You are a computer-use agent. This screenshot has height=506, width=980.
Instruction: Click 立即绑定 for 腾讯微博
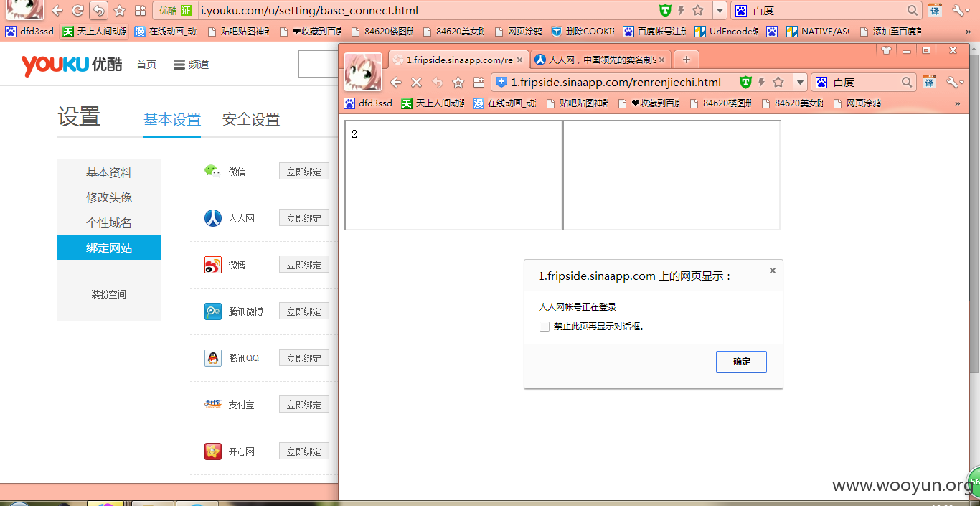304,311
